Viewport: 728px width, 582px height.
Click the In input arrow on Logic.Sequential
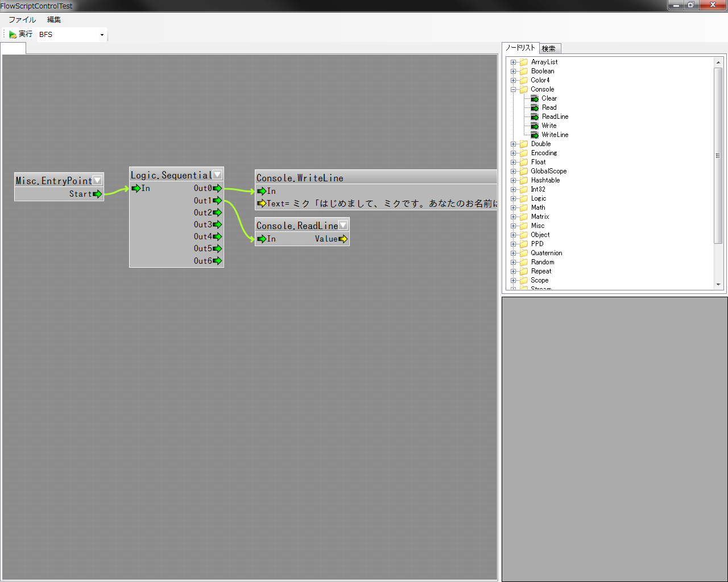(136, 188)
